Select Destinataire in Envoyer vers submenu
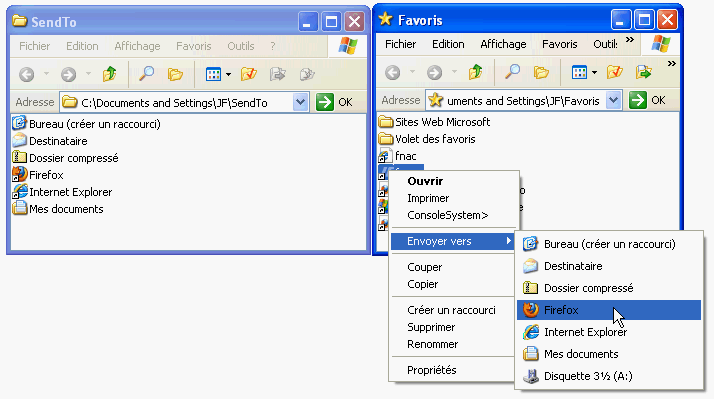 click(x=609, y=266)
